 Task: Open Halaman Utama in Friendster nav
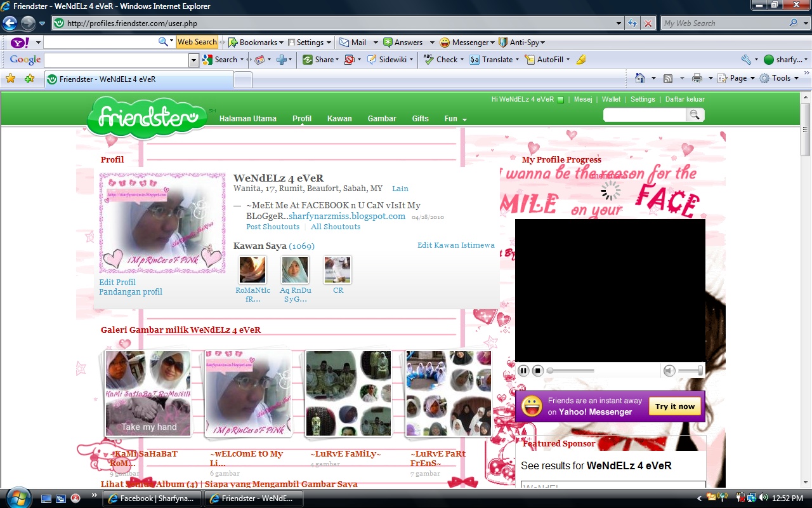(x=248, y=119)
